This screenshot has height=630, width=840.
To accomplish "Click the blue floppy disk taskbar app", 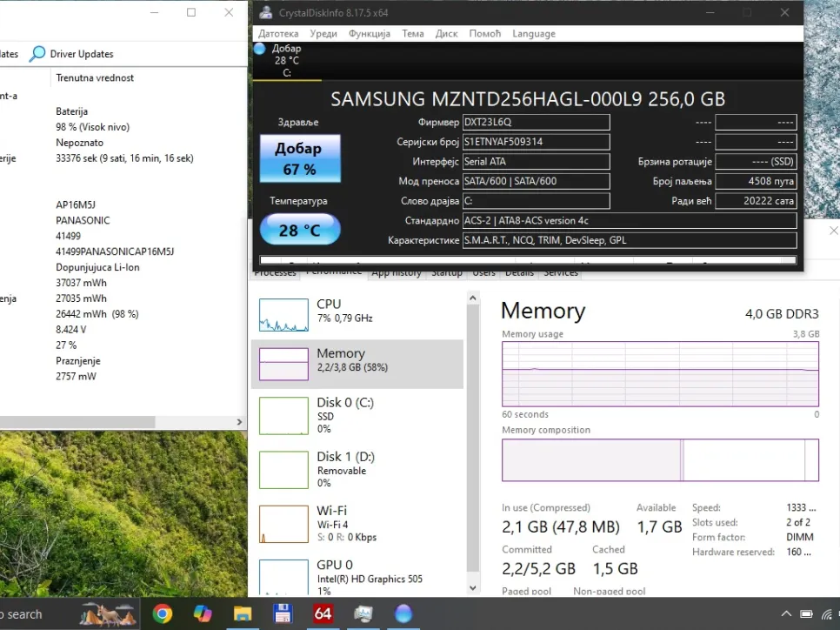I will click(x=283, y=613).
